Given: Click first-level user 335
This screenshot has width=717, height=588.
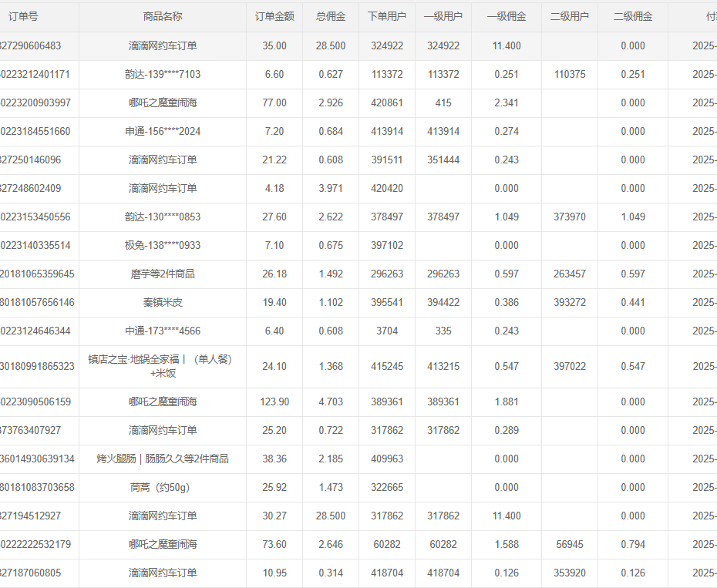Looking at the screenshot, I should click(x=443, y=331).
